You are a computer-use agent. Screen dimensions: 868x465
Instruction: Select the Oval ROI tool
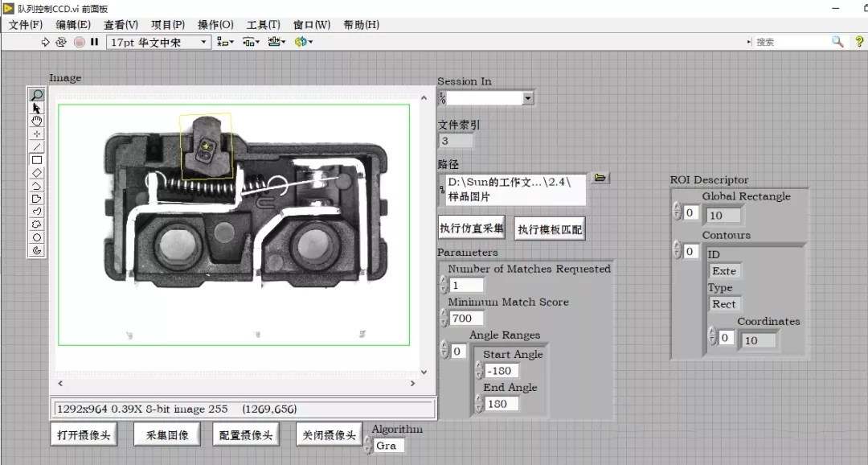tap(36, 237)
